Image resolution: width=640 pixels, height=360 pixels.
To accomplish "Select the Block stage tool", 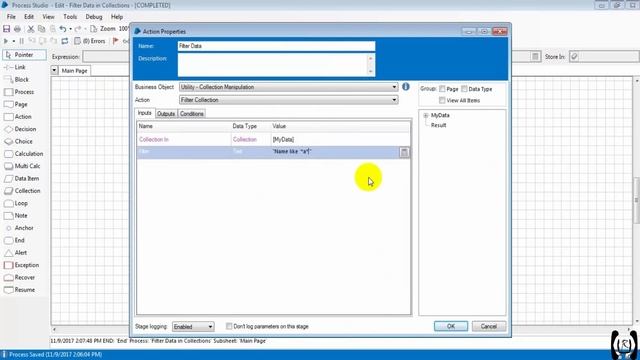I will (x=16, y=80).
